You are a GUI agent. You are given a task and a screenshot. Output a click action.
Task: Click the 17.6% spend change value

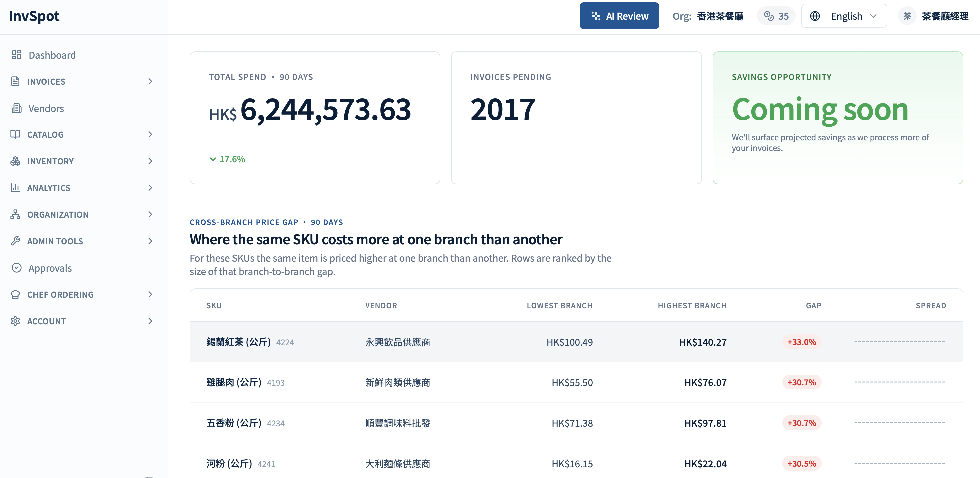coord(232,159)
